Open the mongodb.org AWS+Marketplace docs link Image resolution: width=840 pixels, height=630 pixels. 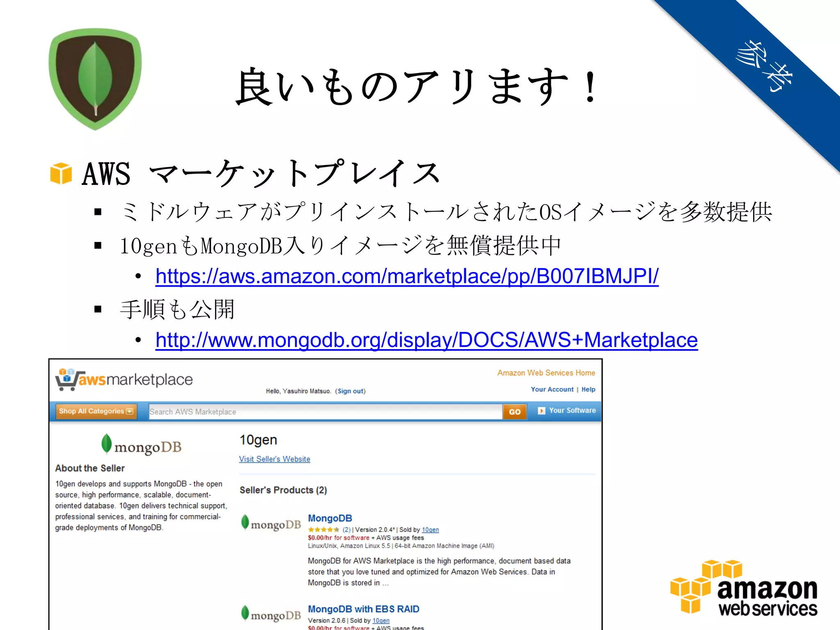click(x=427, y=340)
